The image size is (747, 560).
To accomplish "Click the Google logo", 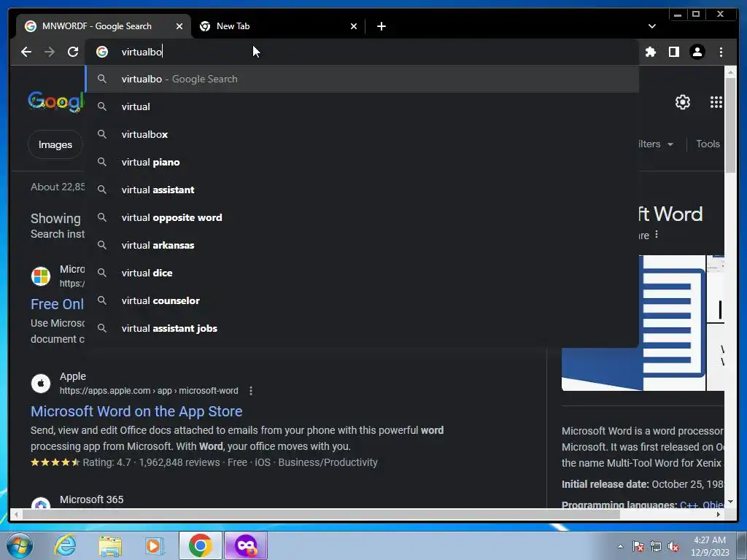I will point(55,101).
